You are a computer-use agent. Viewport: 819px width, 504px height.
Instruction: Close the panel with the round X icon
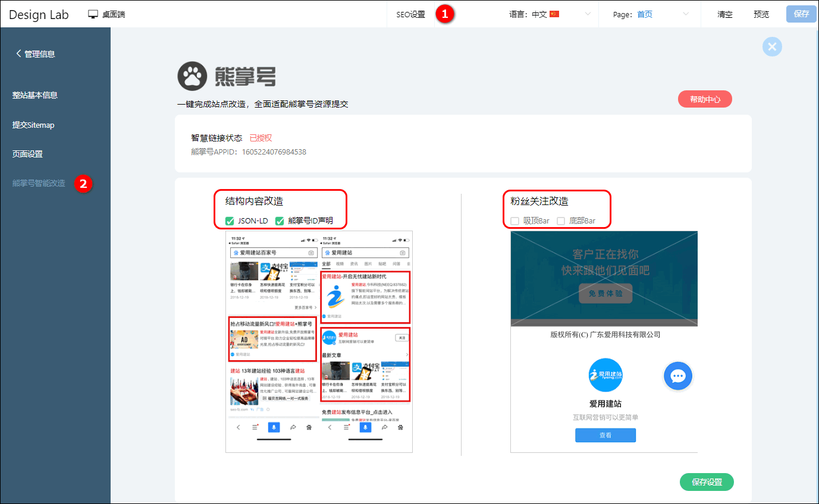(x=772, y=47)
